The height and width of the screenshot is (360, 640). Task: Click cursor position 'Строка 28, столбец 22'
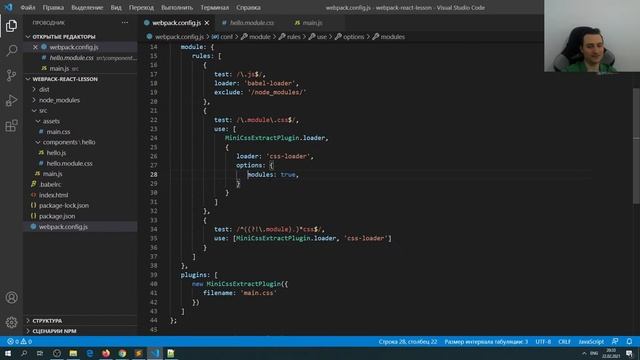tap(408, 342)
